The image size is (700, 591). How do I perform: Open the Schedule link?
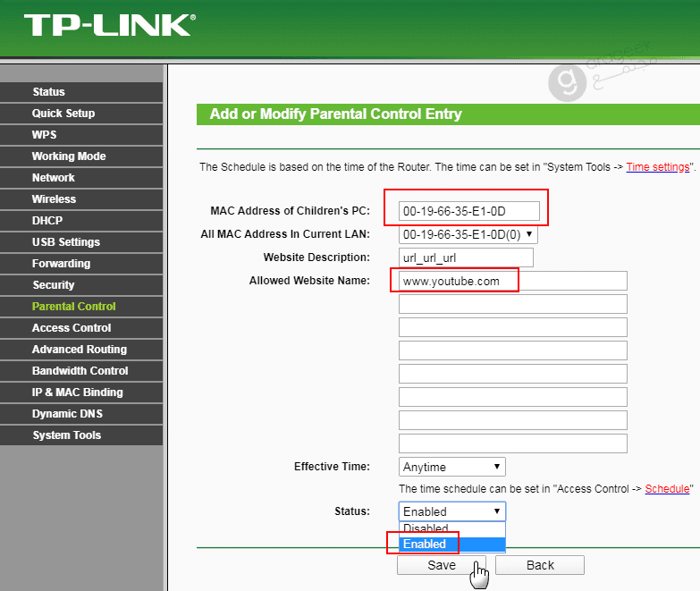(x=667, y=489)
